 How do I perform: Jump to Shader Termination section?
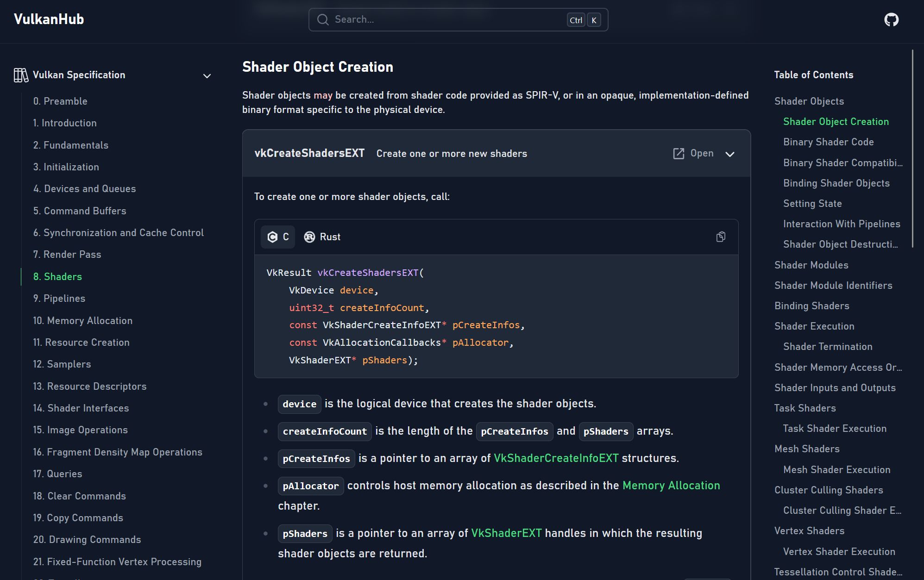point(828,347)
